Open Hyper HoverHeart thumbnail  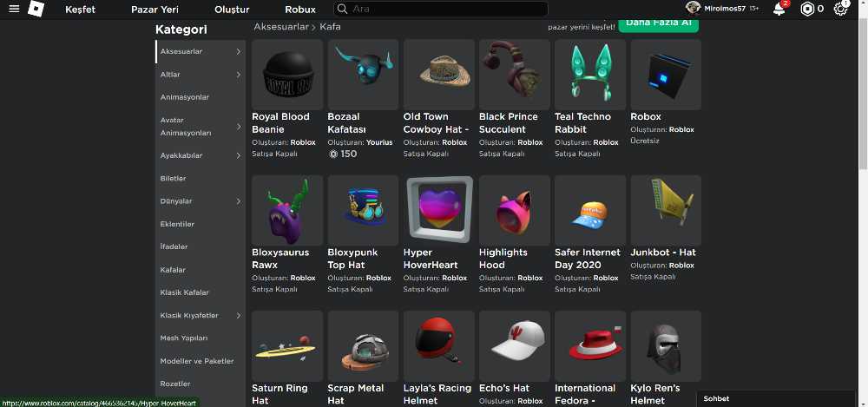439,210
